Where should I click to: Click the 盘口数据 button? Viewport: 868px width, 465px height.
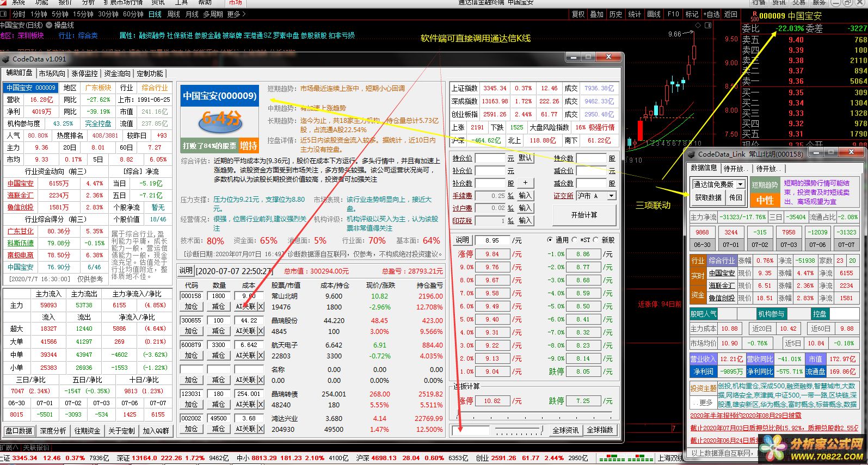click(x=19, y=431)
